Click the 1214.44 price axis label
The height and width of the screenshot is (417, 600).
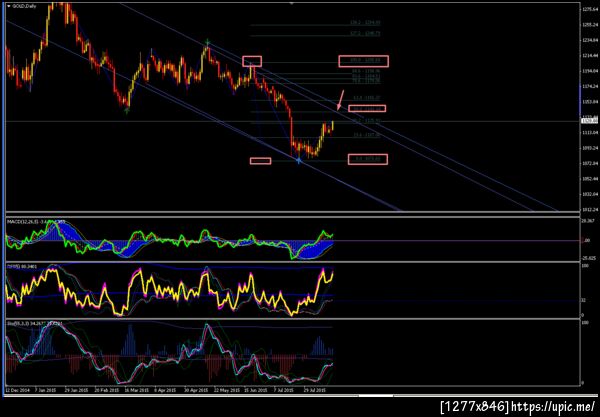590,56
